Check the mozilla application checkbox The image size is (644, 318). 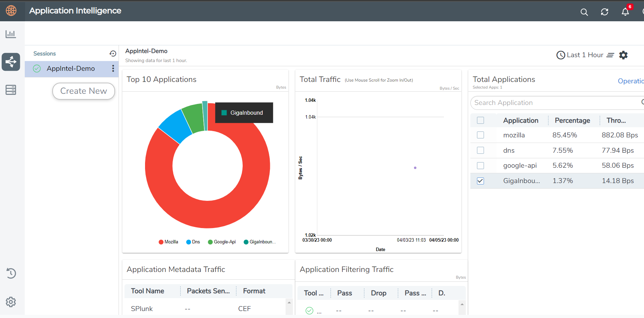480,135
